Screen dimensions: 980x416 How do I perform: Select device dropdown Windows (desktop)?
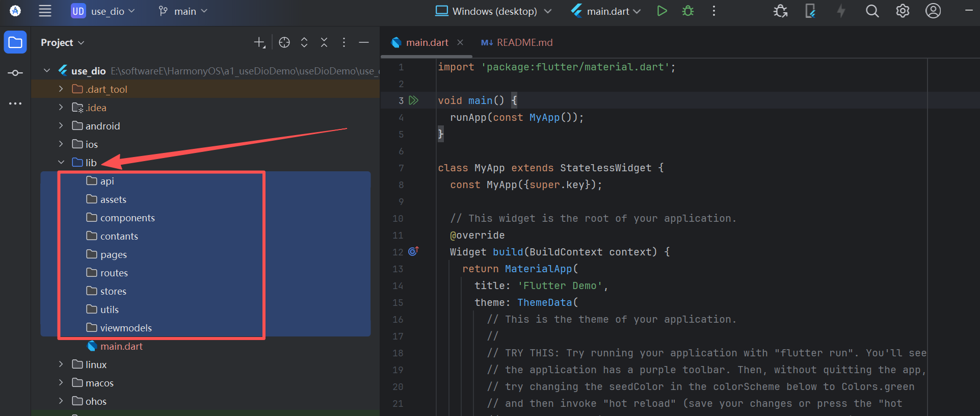point(493,11)
